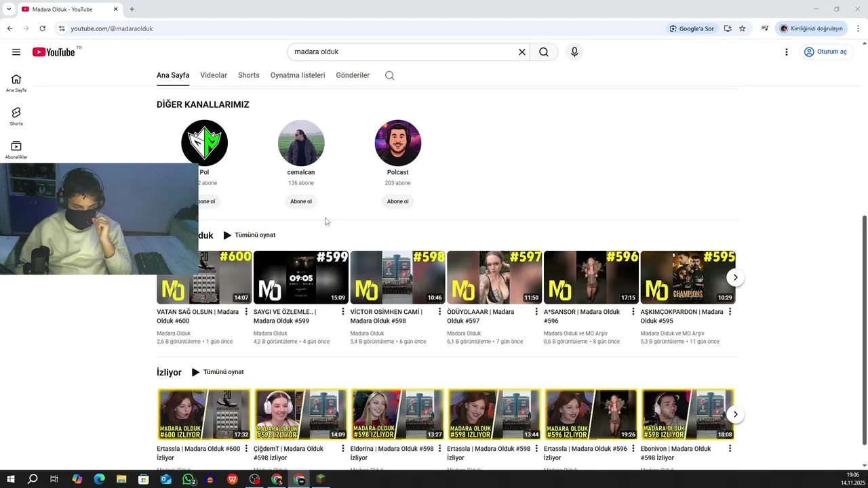Open Abonelikler in the left sidebar
This screenshot has width=868, height=488.
16,150
